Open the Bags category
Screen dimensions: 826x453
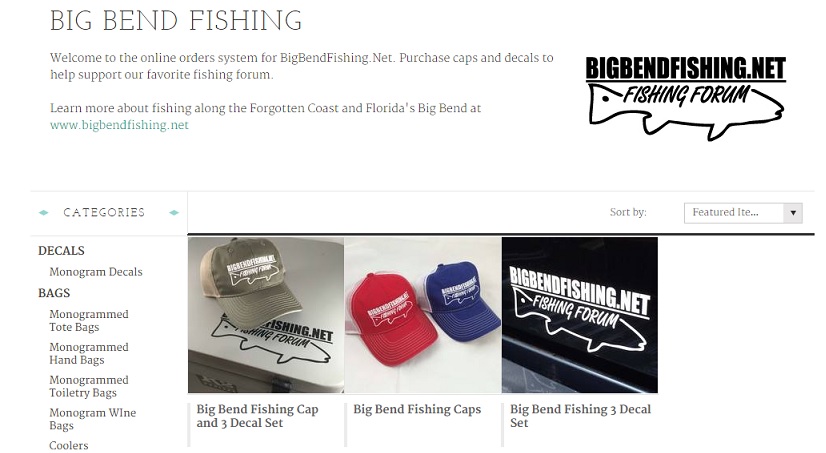click(x=54, y=293)
